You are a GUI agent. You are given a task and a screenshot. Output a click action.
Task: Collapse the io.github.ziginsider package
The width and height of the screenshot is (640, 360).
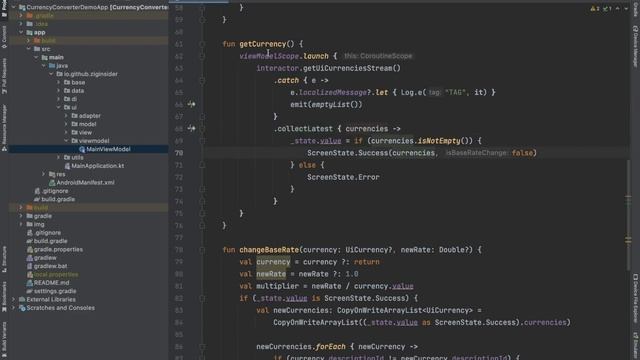coord(51,74)
